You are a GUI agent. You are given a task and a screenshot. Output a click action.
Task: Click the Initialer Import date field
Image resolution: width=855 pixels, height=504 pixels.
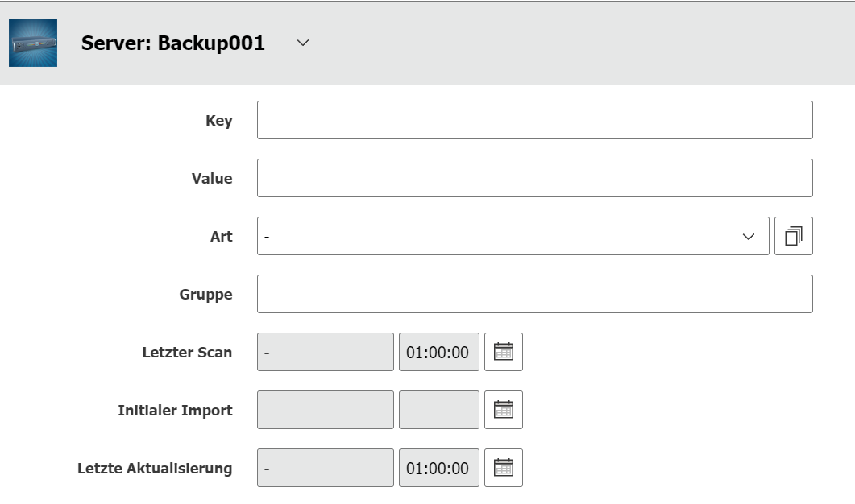[326, 410]
